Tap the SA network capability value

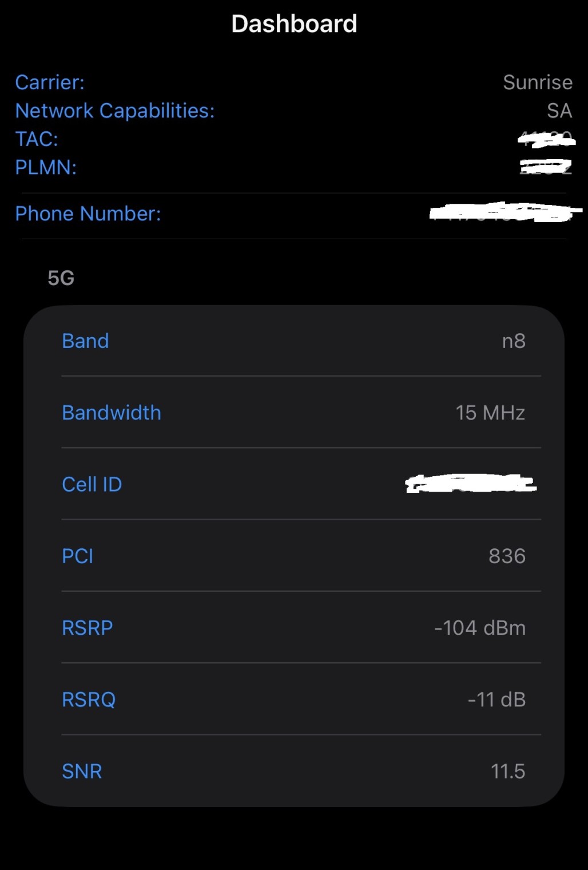tap(559, 110)
